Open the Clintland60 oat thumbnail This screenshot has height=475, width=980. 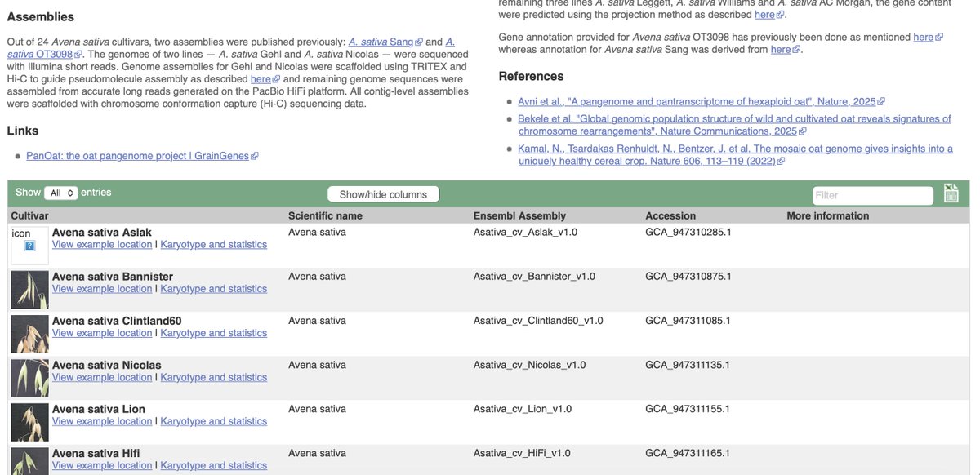click(29, 334)
